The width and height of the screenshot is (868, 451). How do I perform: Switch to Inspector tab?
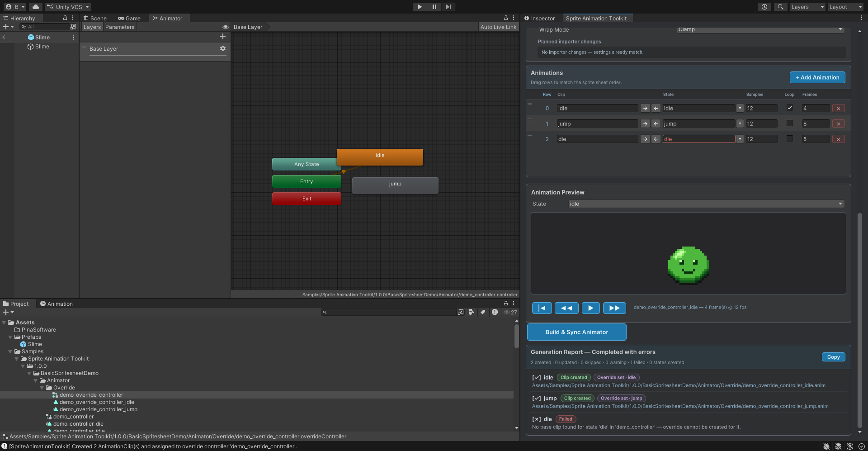540,19
